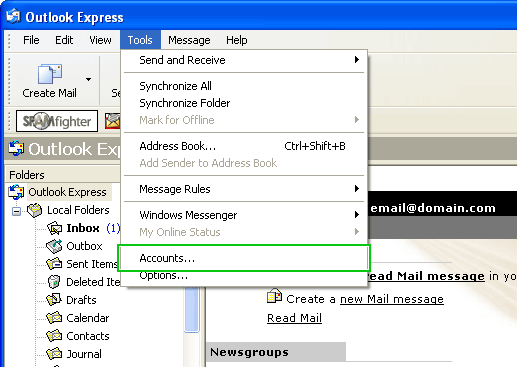Click the folder list vertical scrollbar thumb
Screen dimensions: 517x367
[192, 309]
